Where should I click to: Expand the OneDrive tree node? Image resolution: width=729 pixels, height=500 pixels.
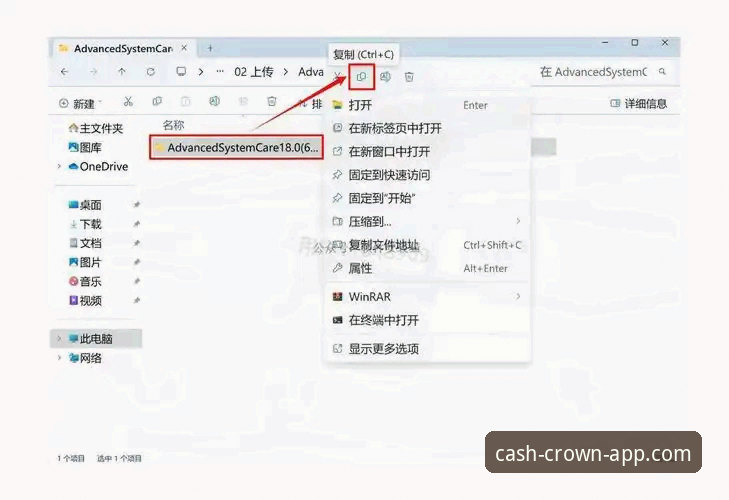59,167
